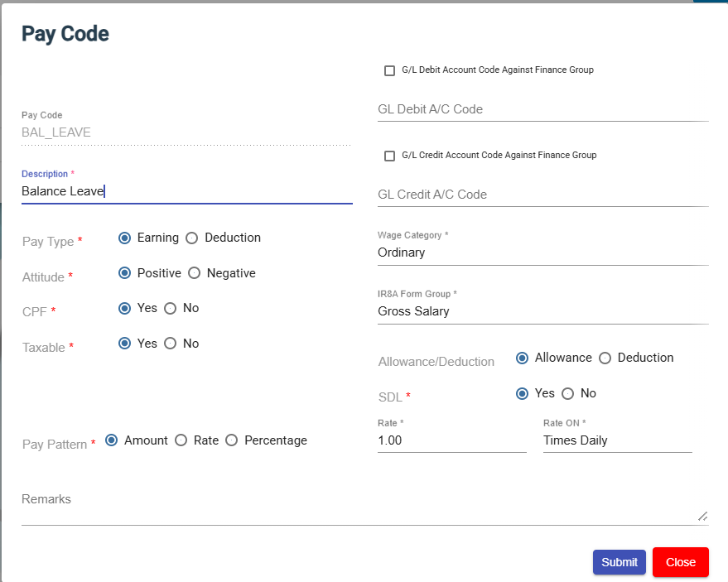The width and height of the screenshot is (728, 582).
Task: Enable G/L Debit Account Code Against Finance Group checkbox
Action: [x=389, y=70]
